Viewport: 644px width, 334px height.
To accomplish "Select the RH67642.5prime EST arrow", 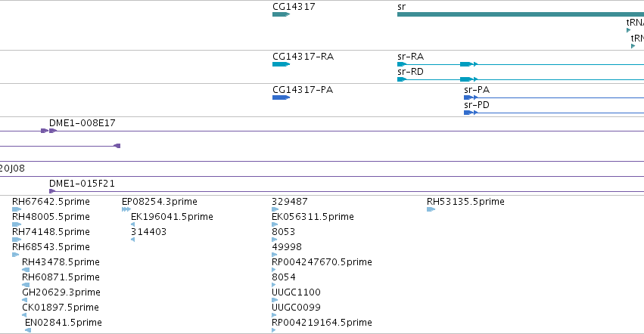I will click(x=17, y=209).
